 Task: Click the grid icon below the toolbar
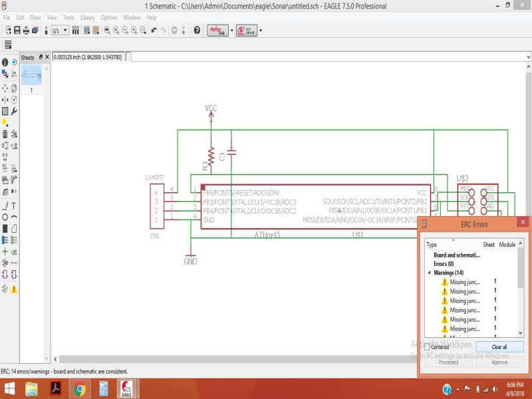click(x=9, y=45)
